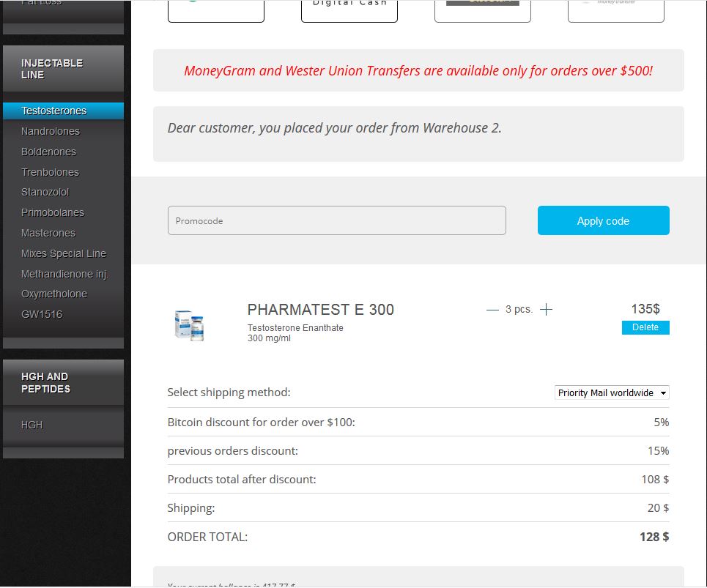Delete Pharmatest E 300 from the order
707x588 pixels.
coord(645,327)
